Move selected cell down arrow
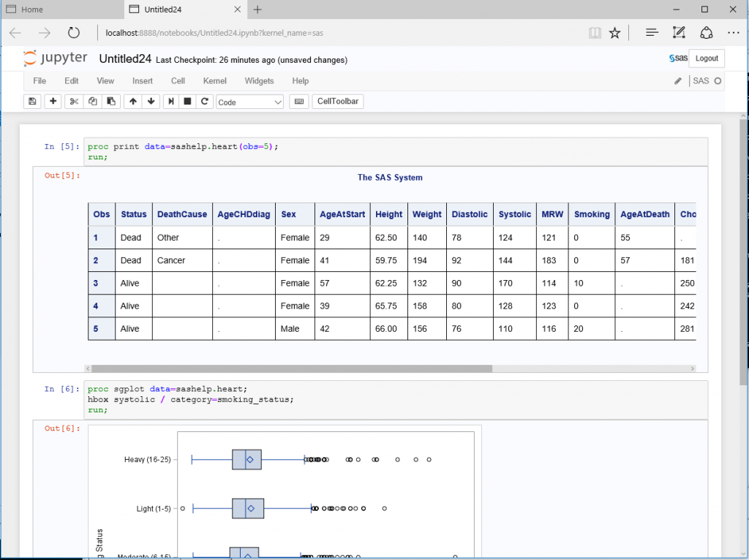The image size is (749, 560). (x=151, y=102)
